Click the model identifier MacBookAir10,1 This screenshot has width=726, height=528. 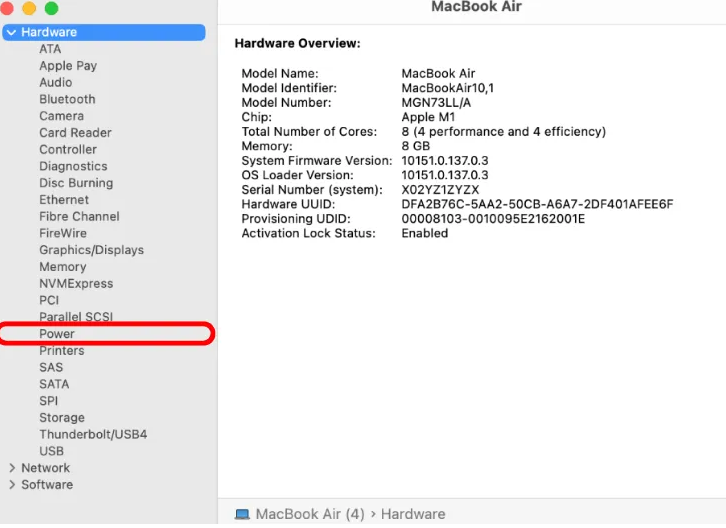[448, 88]
